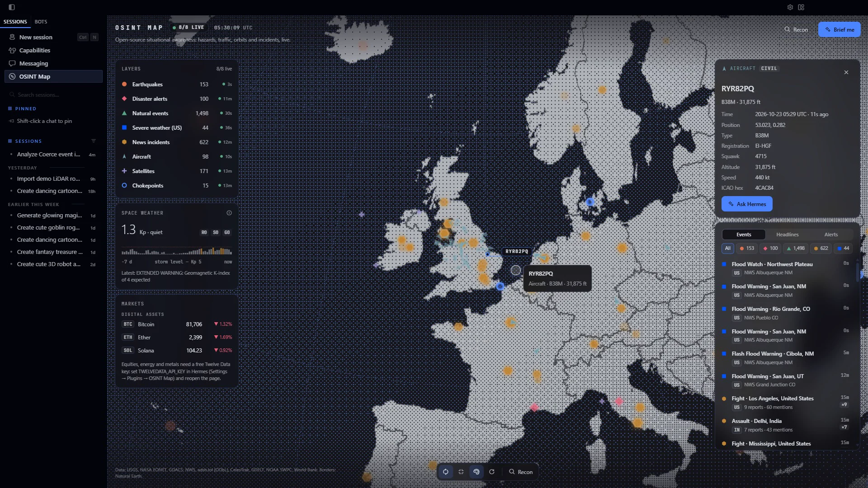Toggle the palette theme icon in bottom toolbar
Image resolution: width=868 pixels, height=488 pixels.
[476, 472]
